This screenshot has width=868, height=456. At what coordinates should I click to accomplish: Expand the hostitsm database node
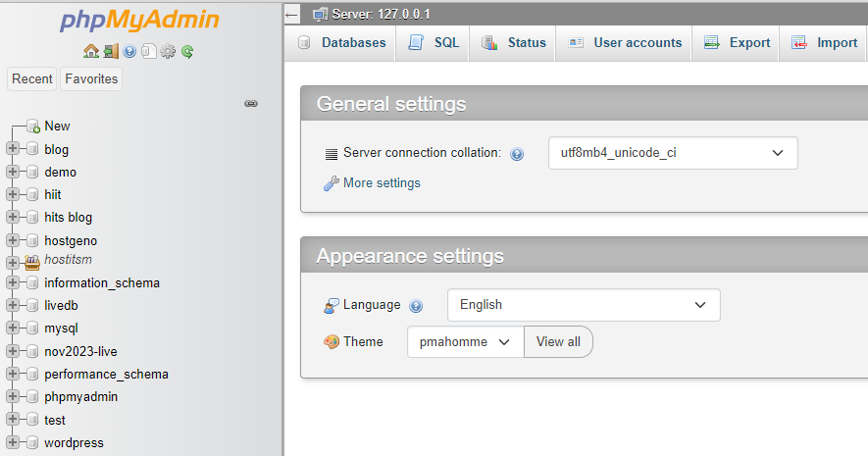[x=12, y=262]
